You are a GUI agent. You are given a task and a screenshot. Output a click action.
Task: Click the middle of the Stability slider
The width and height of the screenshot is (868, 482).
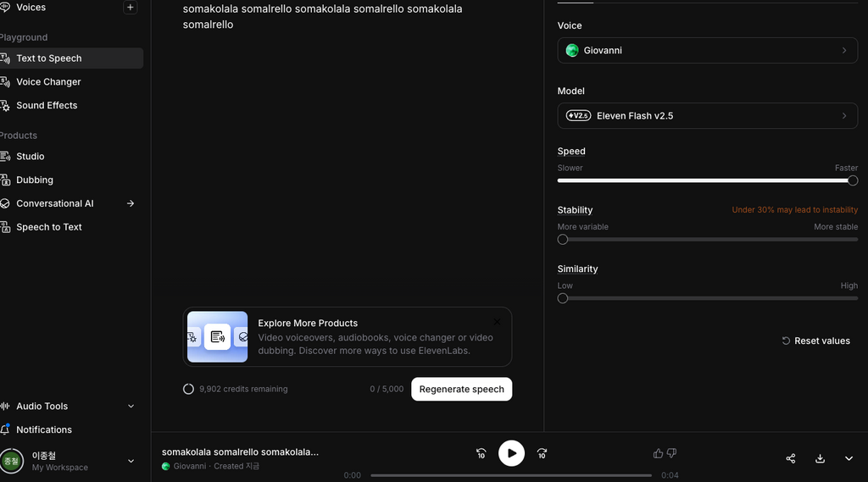pos(707,240)
